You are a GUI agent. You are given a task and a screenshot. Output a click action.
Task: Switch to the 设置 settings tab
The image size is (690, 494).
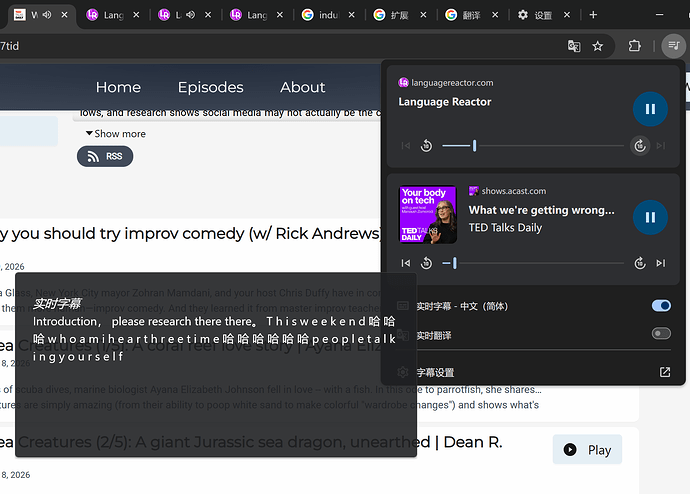[x=543, y=15]
